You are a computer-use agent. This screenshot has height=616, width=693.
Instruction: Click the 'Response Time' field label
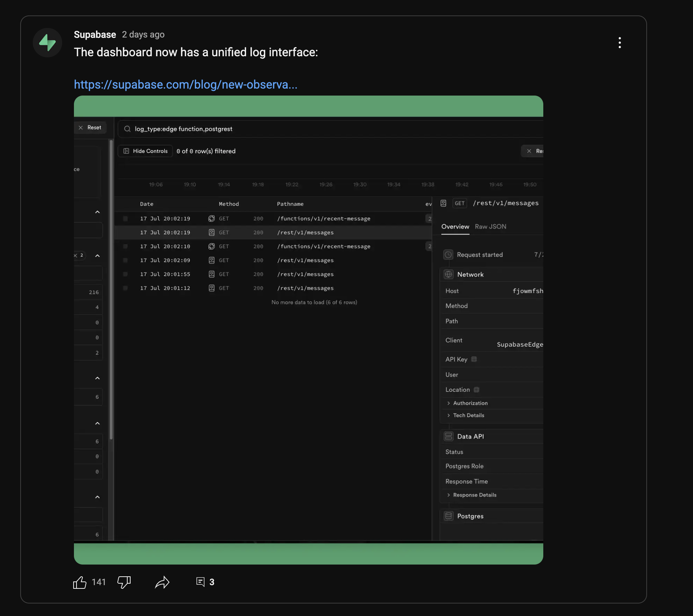tap(467, 481)
